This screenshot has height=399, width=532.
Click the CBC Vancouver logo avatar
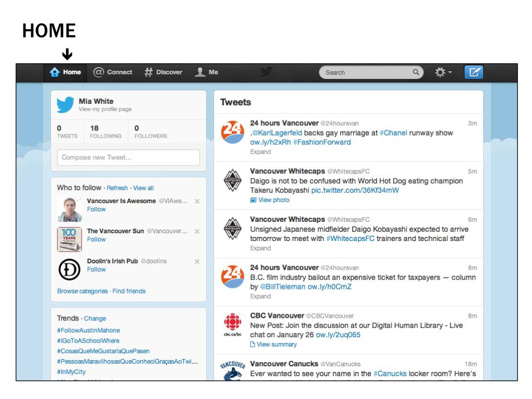(232, 325)
